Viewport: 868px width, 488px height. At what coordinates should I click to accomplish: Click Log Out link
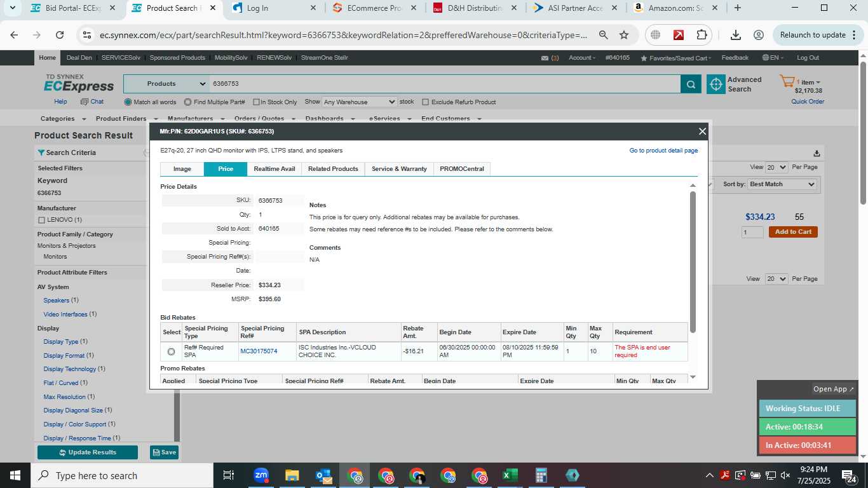click(x=808, y=58)
